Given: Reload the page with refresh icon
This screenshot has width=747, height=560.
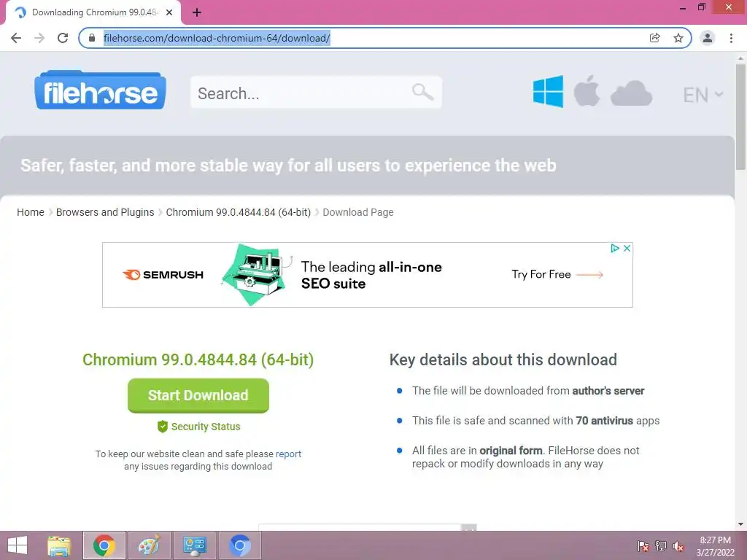Looking at the screenshot, I should tap(63, 38).
